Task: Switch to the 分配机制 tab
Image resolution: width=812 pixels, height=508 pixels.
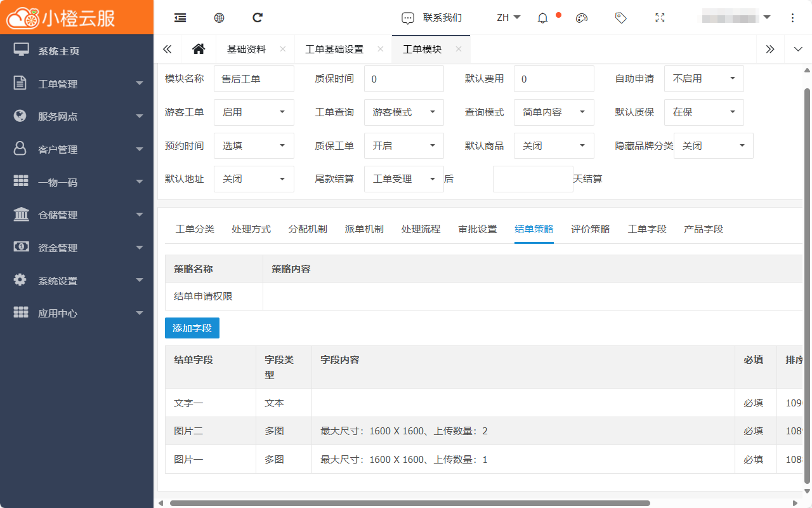Action: [308, 229]
